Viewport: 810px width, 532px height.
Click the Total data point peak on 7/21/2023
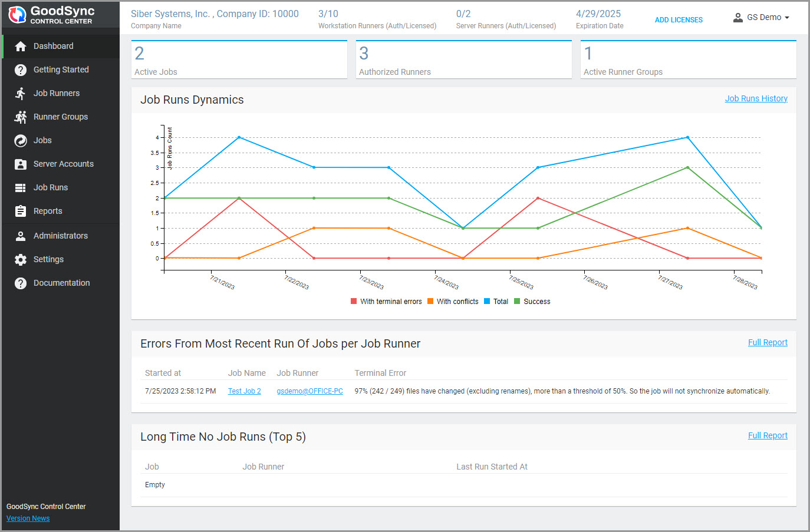pyautogui.click(x=239, y=137)
